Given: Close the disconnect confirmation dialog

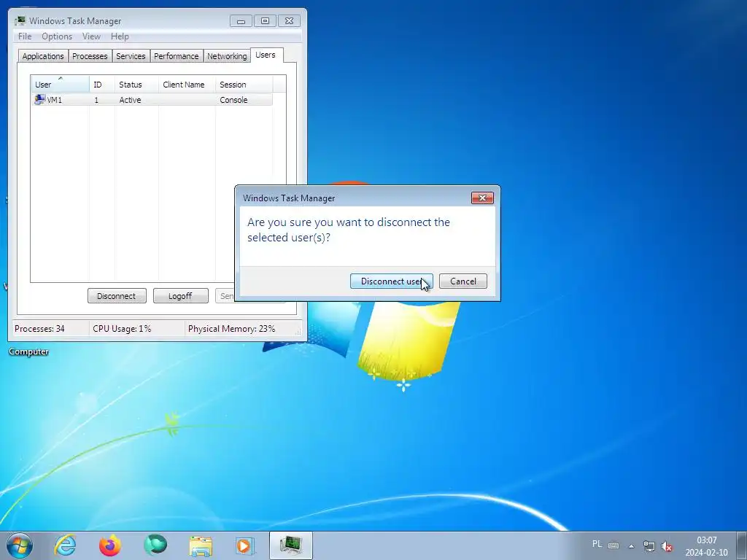Looking at the screenshot, I should 482,198.
